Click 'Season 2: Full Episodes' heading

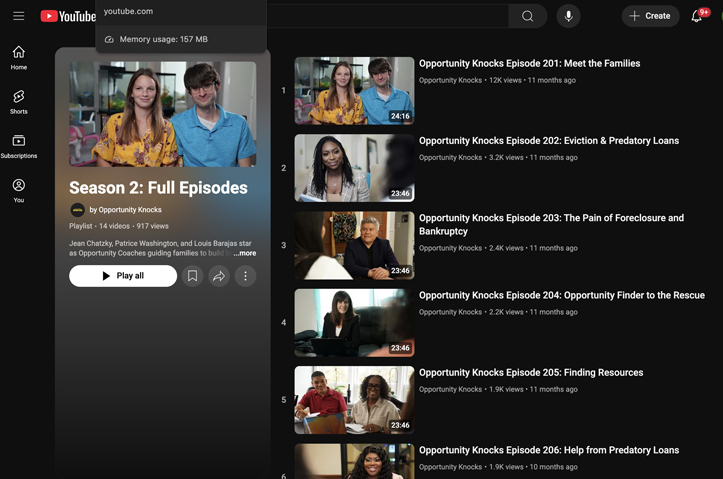point(158,188)
